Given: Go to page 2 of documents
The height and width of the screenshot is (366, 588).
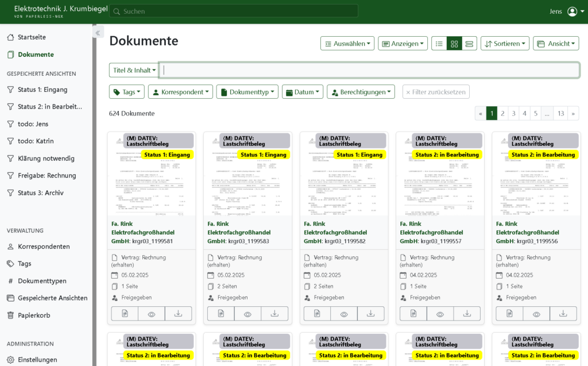Looking at the screenshot, I should pos(502,114).
